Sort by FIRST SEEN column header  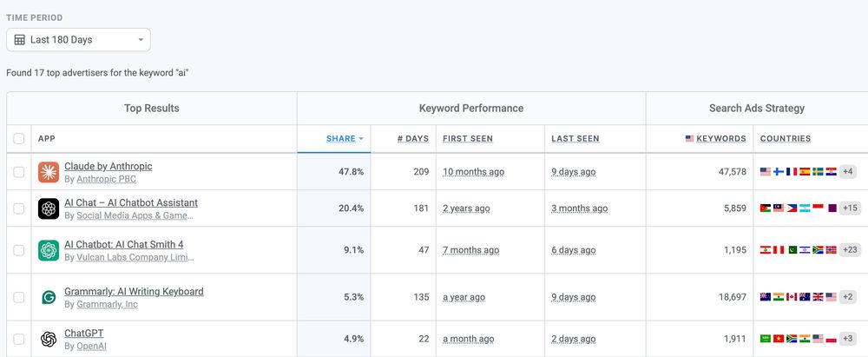468,139
